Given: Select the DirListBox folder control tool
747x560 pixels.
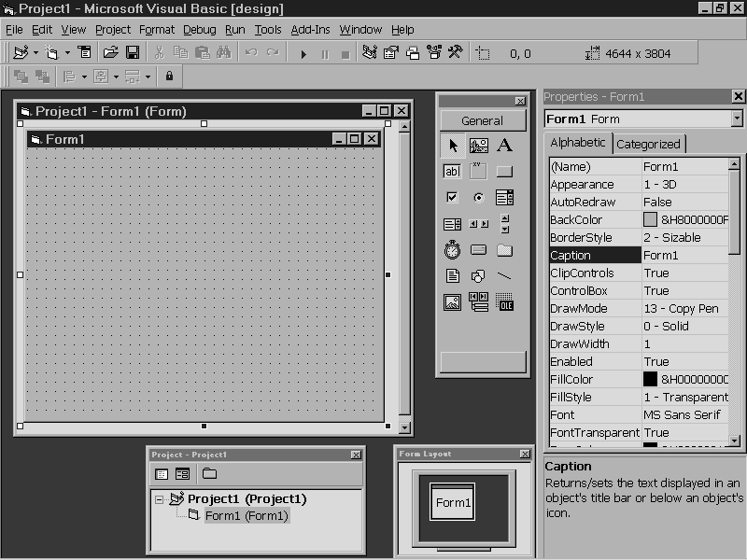Looking at the screenshot, I should [504, 249].
